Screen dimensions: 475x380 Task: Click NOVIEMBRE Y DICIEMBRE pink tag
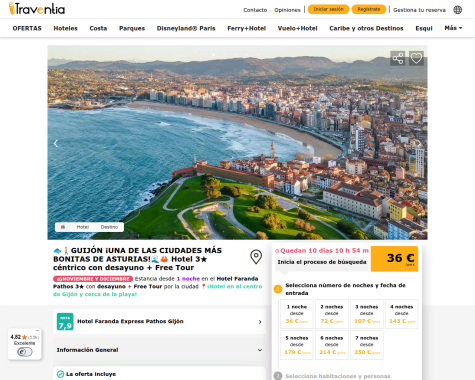pyautogui.click(x=93, y=279)
